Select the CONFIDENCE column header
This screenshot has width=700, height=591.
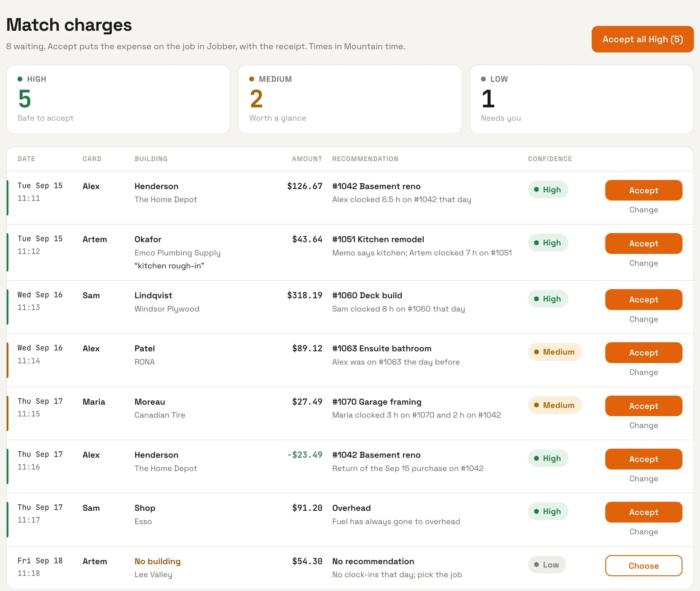(x=550, y=159)
